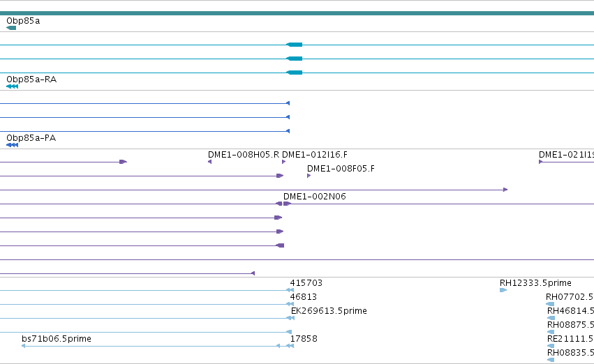
Task: Click the teal chromosome bar at top
Action: (297, 13)
